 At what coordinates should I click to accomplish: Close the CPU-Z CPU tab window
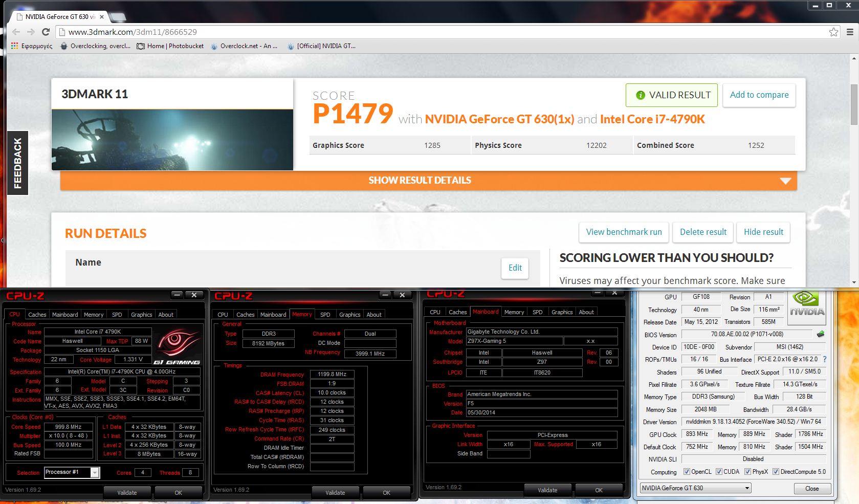click(x=194, y=295)
